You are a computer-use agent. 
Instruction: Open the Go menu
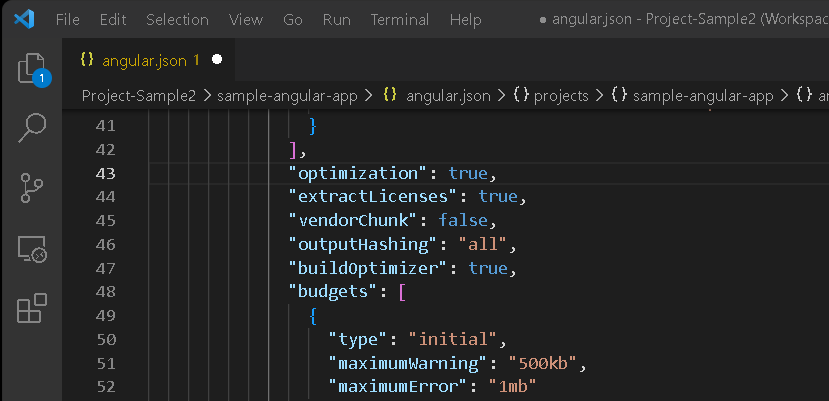pyautogui.click(x=293, y=20)
